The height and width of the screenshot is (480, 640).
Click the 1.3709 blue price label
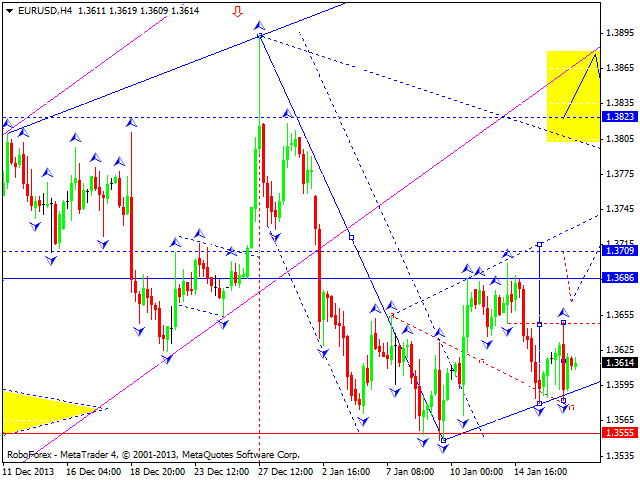(x=620, y=250)
